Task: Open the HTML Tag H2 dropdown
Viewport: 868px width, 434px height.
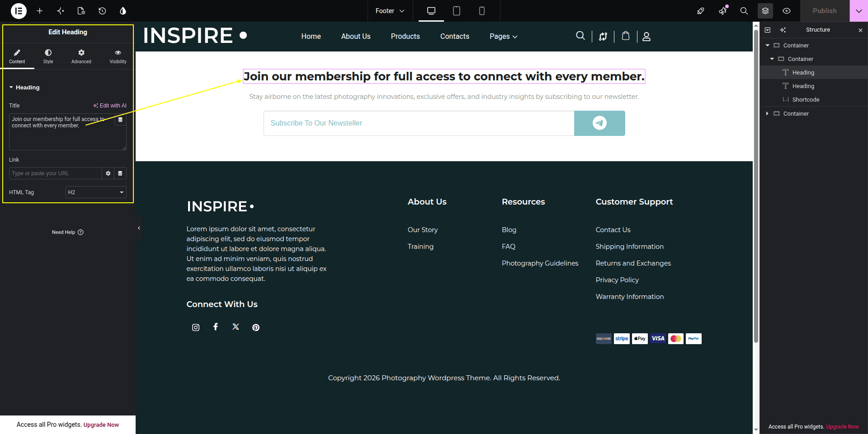Action: click(96, 192)
